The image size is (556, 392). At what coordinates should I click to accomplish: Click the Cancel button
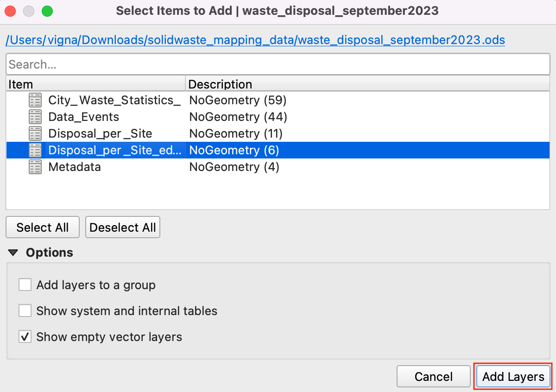[434, 377]
